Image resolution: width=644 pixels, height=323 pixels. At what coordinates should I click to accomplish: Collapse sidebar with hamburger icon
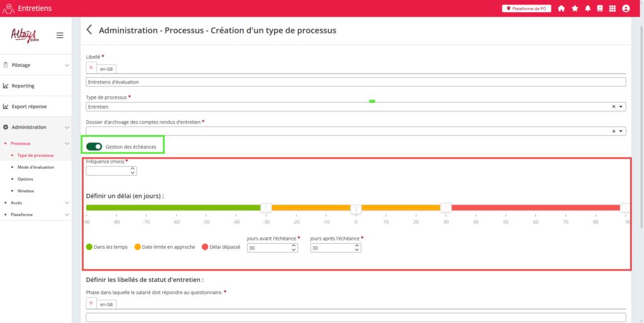coord(60,35)
